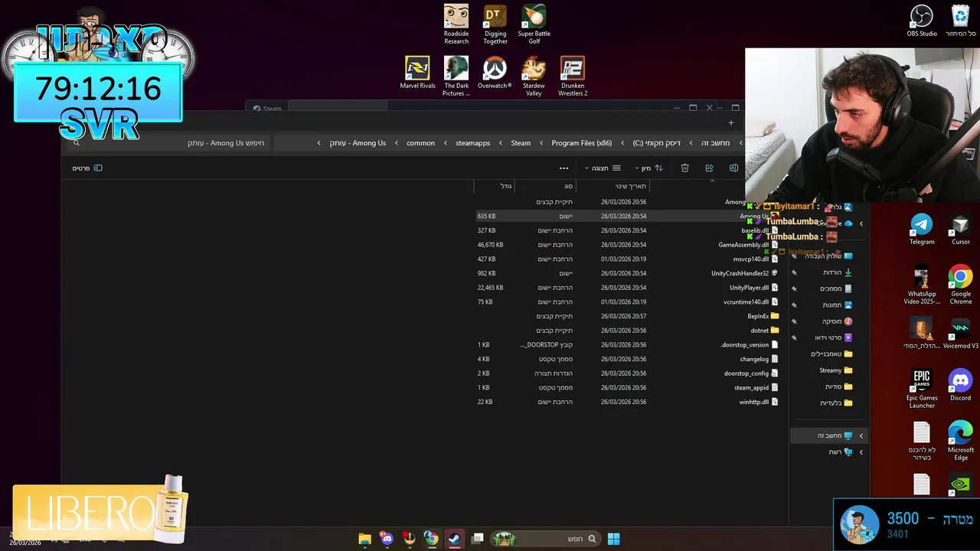Expand the OneDrive node in navigation pane
The width and height of the screenshot is (980, 551).
coord(861,223)
